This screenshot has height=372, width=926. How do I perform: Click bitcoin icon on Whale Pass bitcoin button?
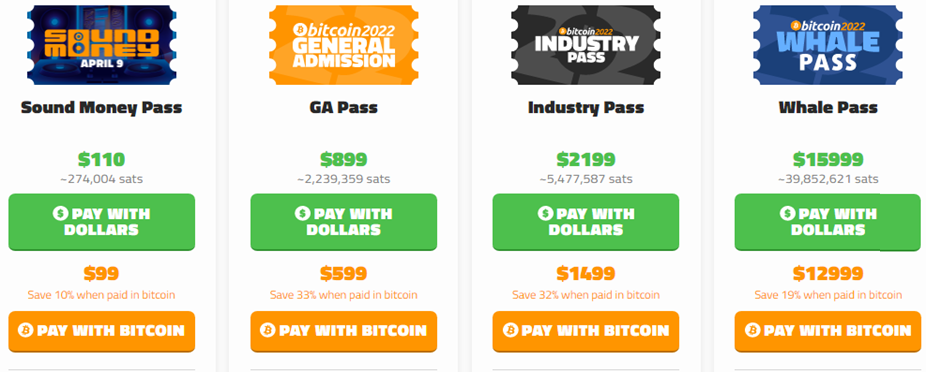point(752,330)
